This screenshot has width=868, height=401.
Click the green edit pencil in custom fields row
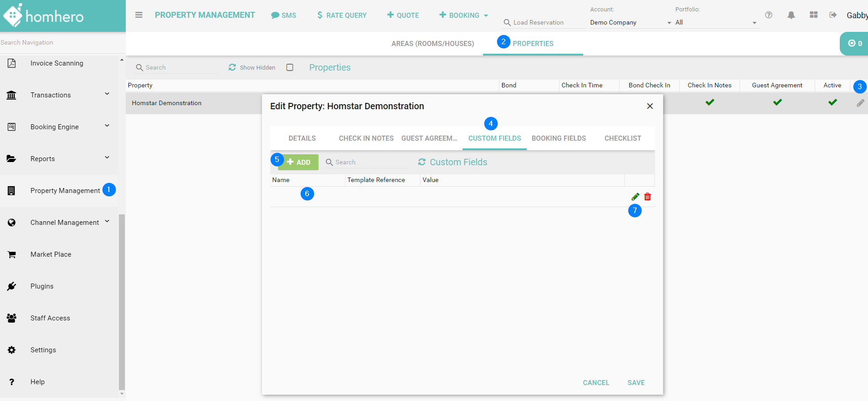(x=635, y=197)
